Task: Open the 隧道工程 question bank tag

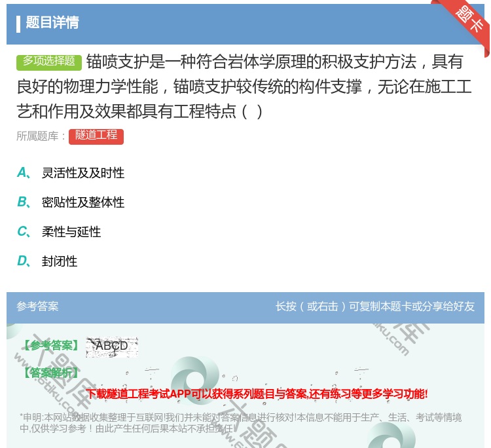Action: click(96, 136)
